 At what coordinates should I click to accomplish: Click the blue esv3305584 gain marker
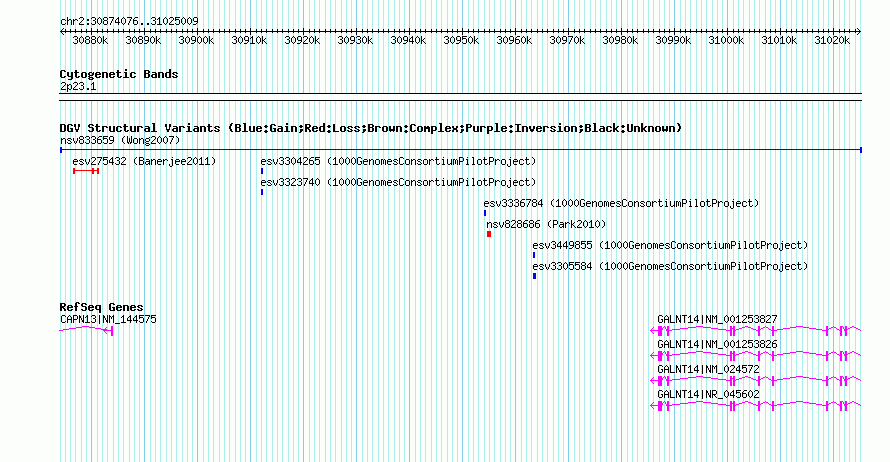pyautogui.click(x=534, y=276)
